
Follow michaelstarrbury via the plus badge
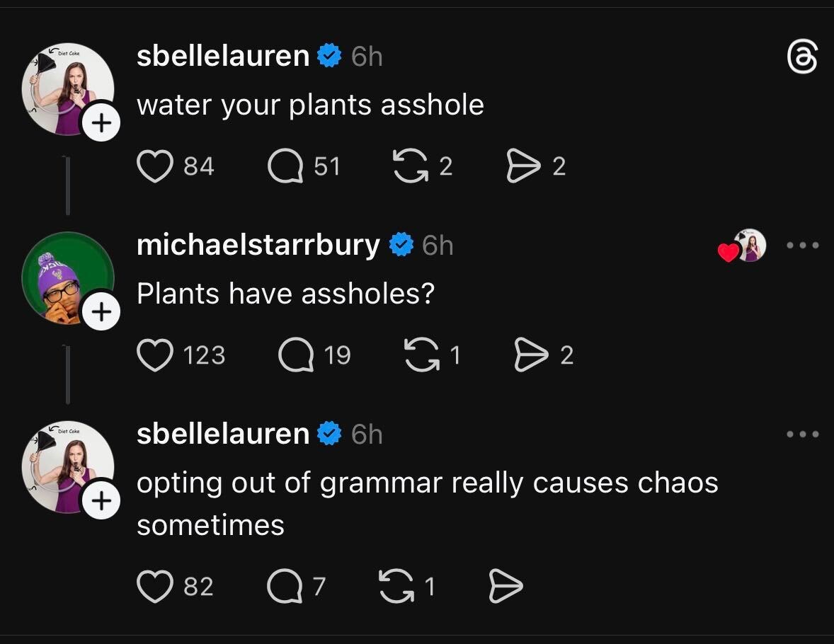[x=102, y=311]
